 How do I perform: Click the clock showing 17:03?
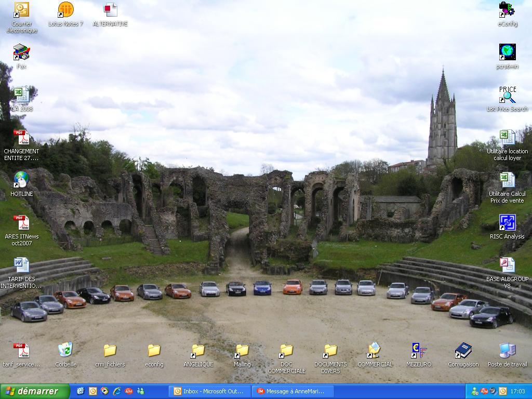[517, 391]
